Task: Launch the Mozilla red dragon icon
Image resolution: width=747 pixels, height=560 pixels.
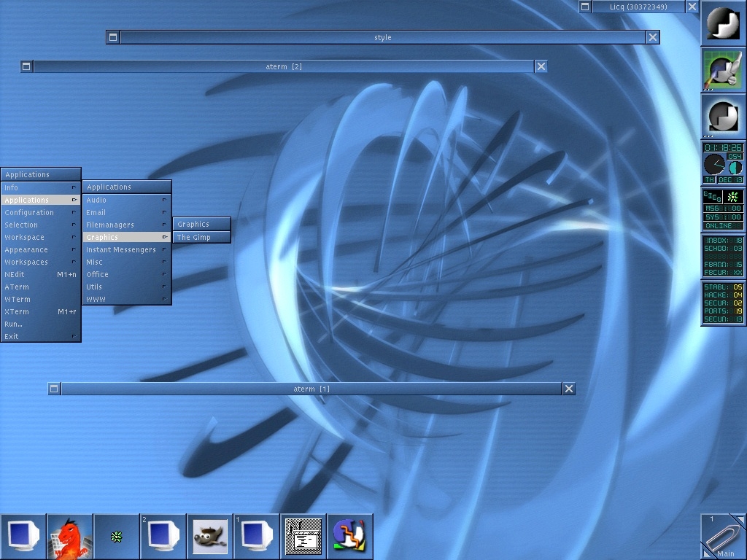Action: 70,537
